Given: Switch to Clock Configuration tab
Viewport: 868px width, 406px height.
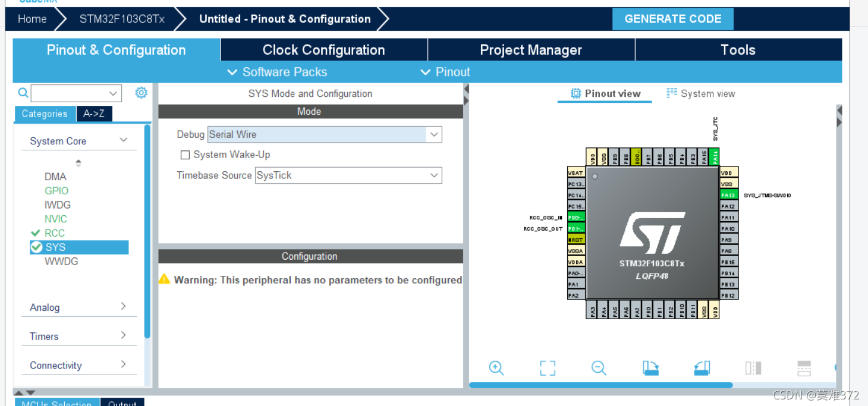Looking at the screenshot, I should tap(324, 50).
